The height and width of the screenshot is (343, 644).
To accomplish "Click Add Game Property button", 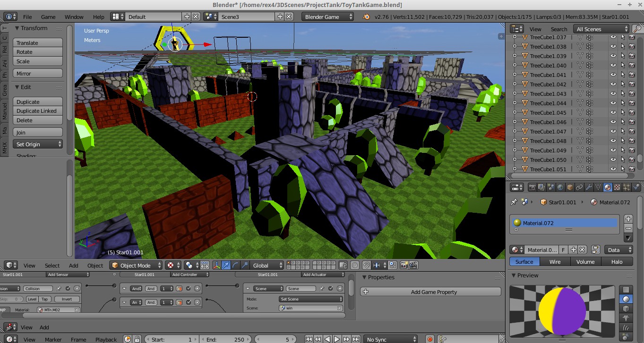I will coord(431,292).
